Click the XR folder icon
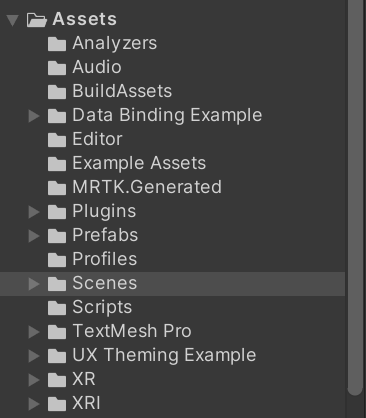 (57, 380)
